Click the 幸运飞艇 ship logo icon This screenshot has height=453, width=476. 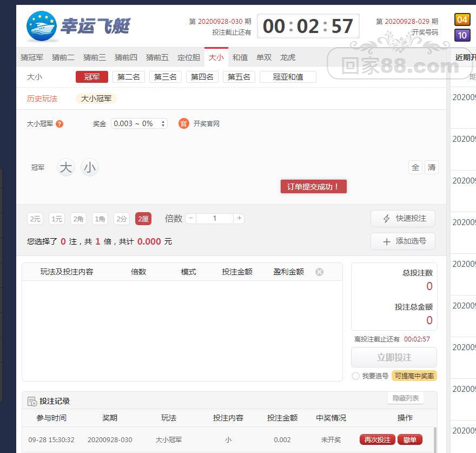coord(42,26)
